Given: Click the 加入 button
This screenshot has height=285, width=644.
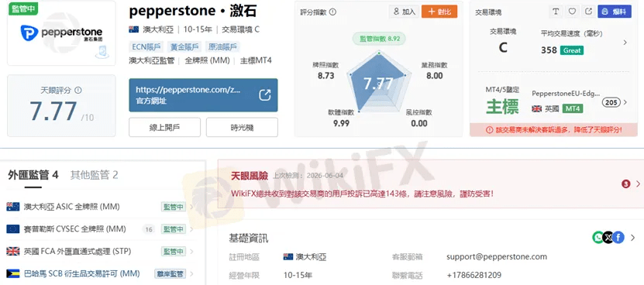Looking at the screenshot, I should pyautogui.click(x=404, y=12).
